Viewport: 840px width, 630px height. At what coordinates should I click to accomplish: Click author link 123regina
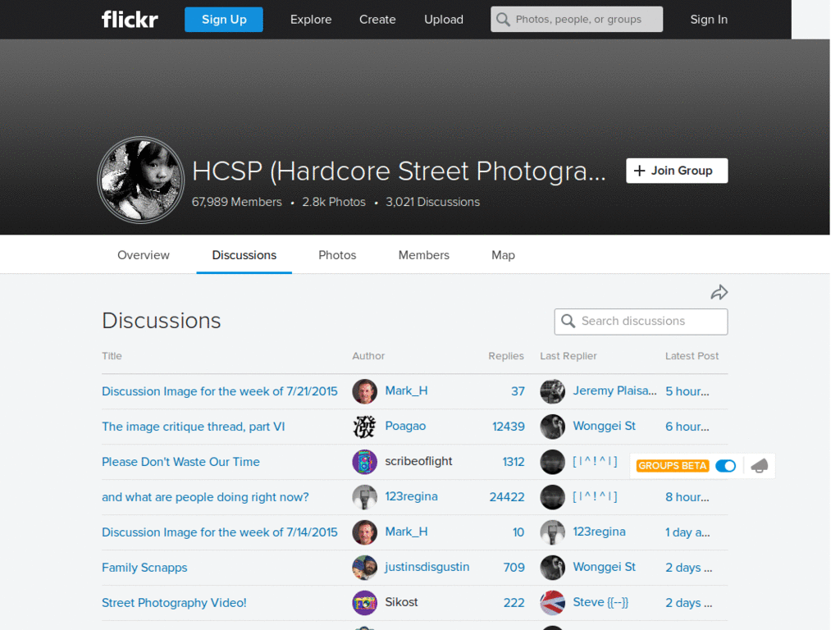coord(413,496)
